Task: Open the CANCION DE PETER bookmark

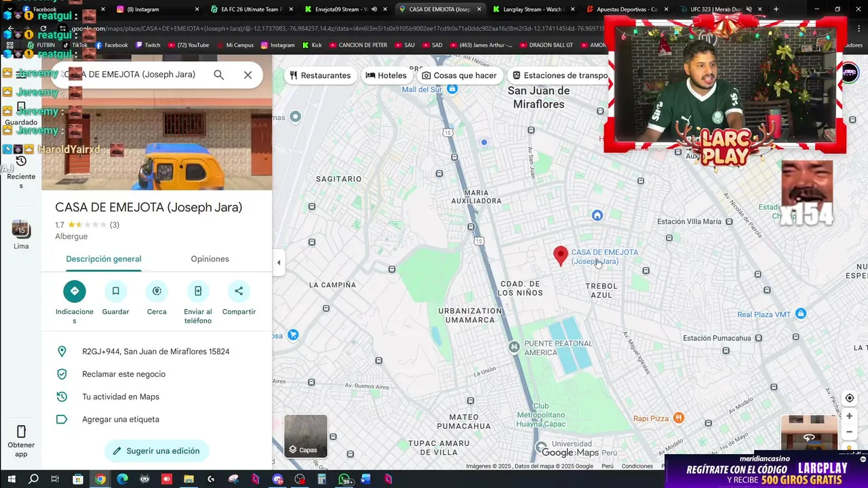Action: (360, 45)
